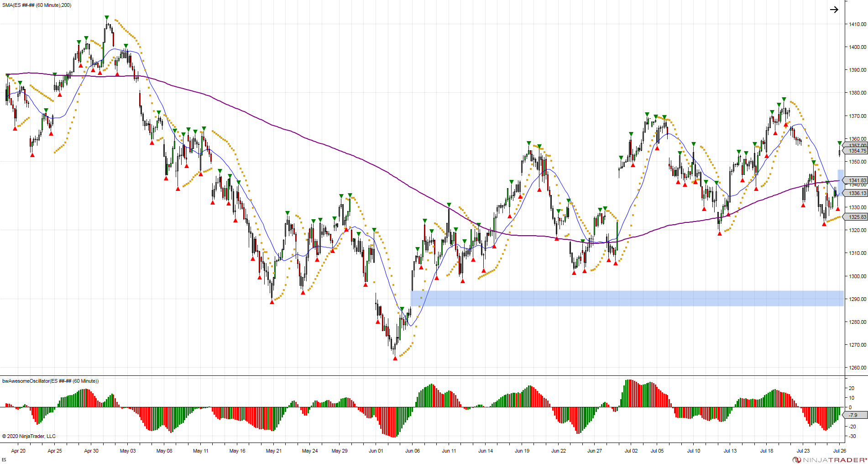Click the Apr 20 date label
868x464 pixels.
click(x=18, y=451)
